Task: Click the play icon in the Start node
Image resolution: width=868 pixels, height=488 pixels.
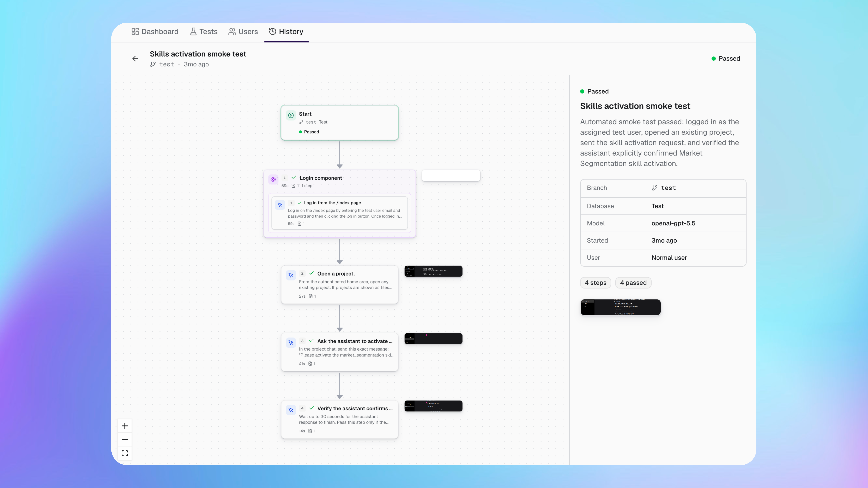Action: tap(291, 115)
